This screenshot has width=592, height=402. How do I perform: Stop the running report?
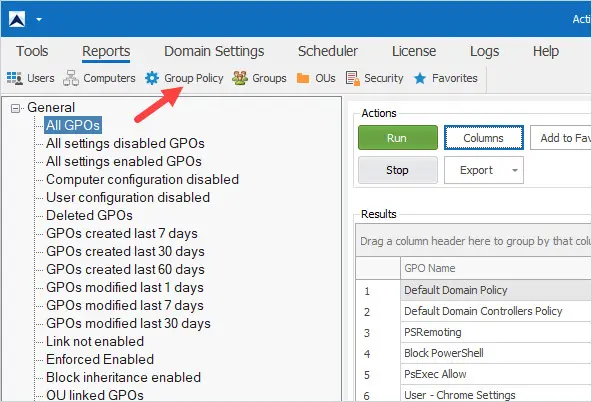[398, 170]
